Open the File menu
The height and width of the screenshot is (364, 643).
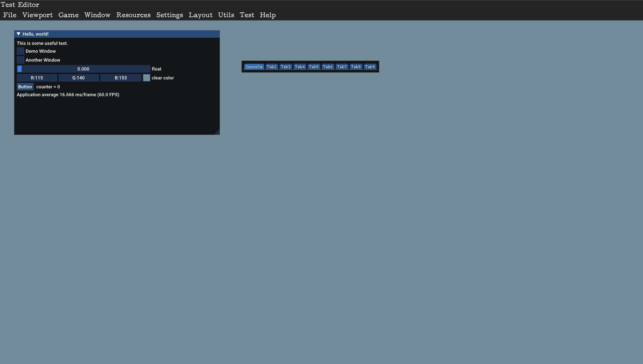click(x=10, y=15)
